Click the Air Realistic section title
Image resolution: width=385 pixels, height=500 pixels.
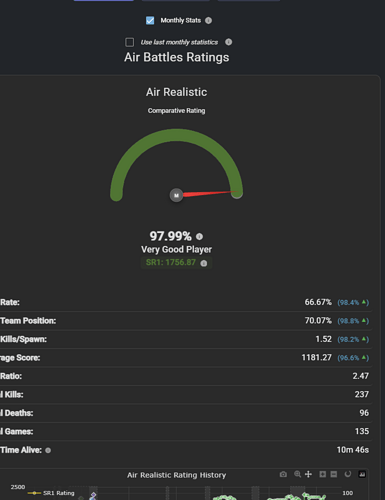click(x=176, y=92)
